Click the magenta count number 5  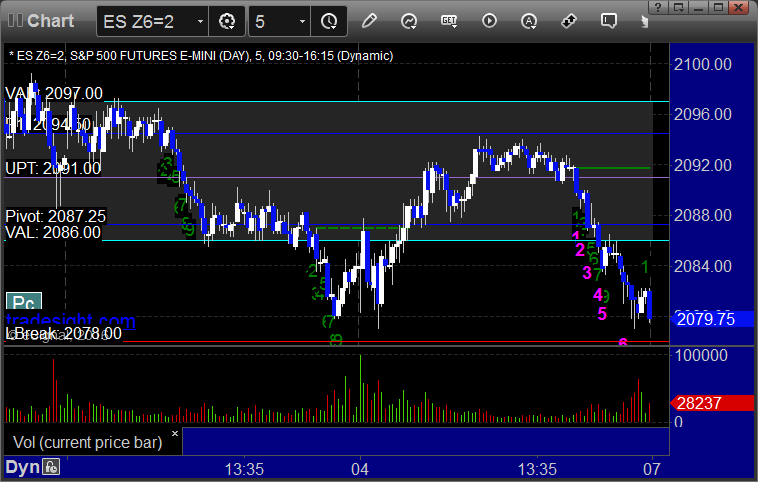coord(602,314)
